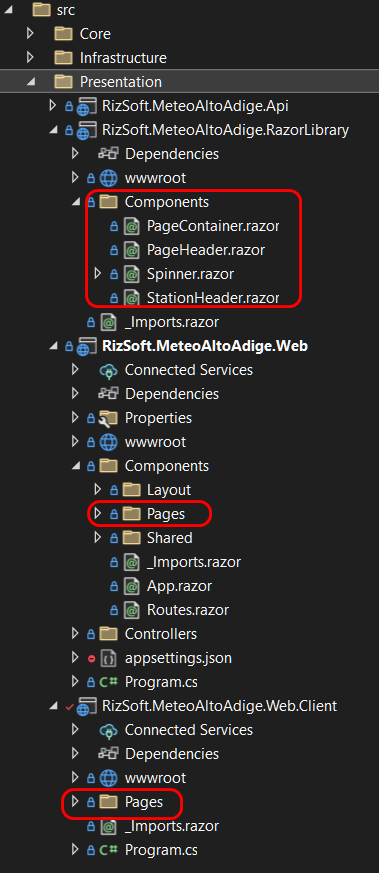Click the globe icon of RazorLibrary wwwroot

[108, 178]
